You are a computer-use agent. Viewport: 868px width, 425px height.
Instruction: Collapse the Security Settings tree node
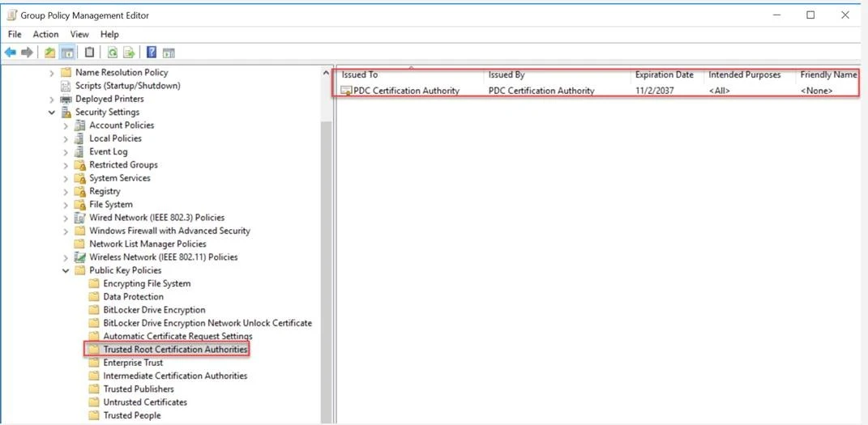(x=52, y=113)
